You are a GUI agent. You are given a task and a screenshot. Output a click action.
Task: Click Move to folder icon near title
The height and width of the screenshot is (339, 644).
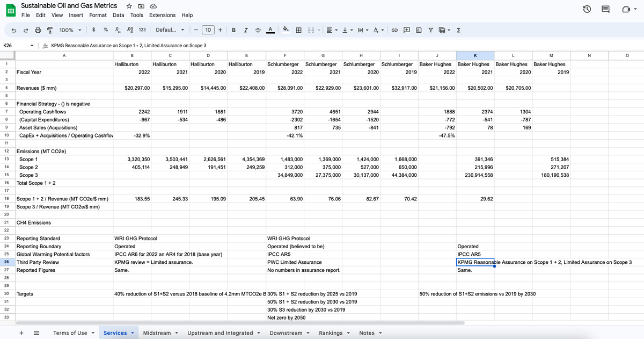140,5
